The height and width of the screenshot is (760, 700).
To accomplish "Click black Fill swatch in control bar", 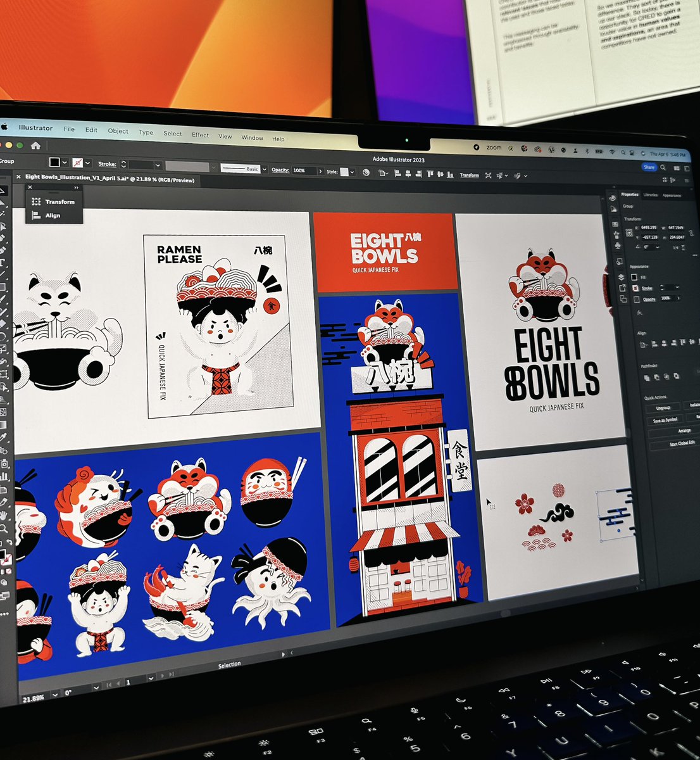I will tap(54, 162).
